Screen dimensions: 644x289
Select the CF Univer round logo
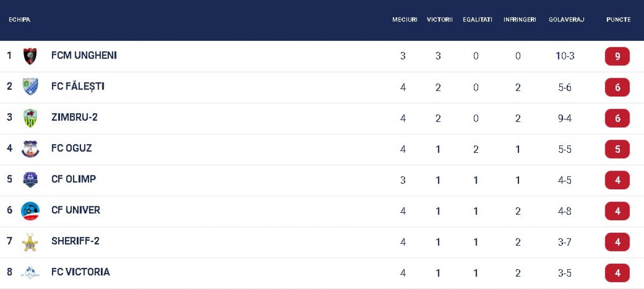pyautogui.click(x=30, y=211)
